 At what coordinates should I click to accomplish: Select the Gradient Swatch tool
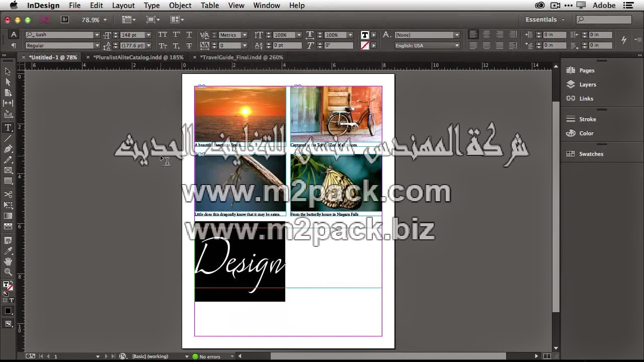[x=8, y=216]
